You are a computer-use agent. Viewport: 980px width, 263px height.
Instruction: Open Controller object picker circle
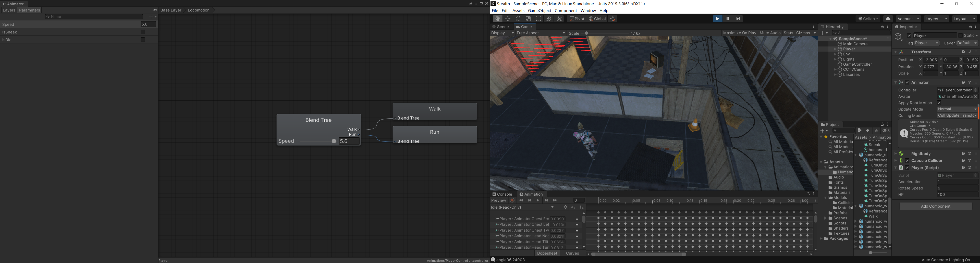(975, 90)
